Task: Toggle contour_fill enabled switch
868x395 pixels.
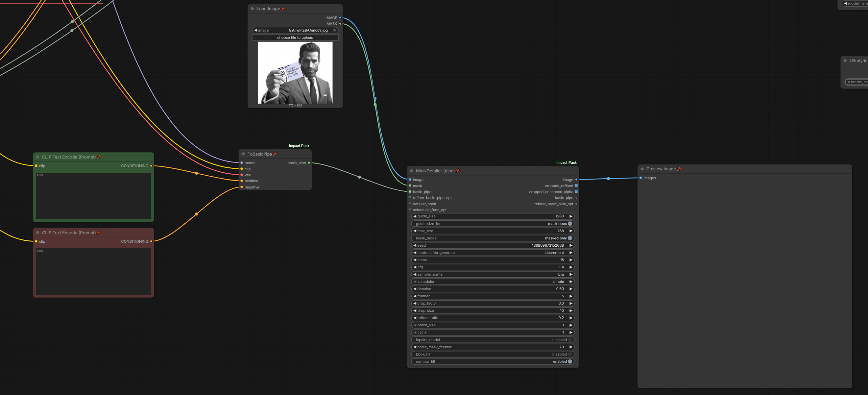Action: [x=570, y=362]
